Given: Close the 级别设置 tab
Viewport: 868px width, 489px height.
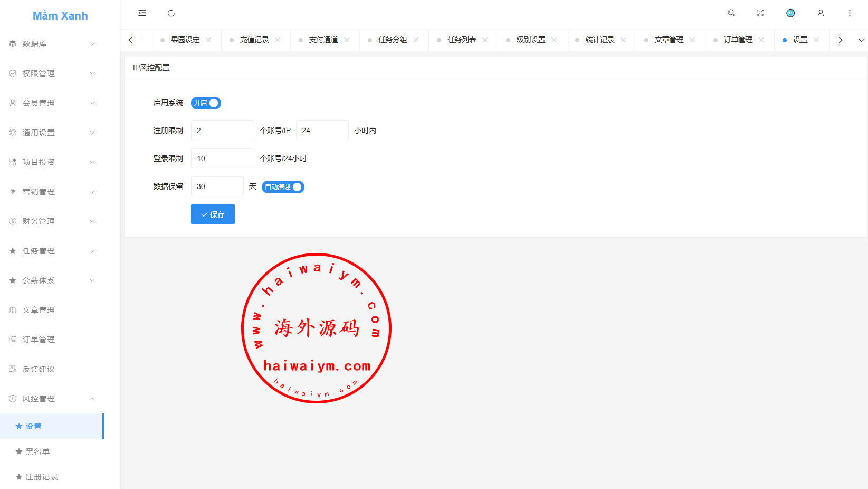Looking at the screenshot, I should point(554,40).
